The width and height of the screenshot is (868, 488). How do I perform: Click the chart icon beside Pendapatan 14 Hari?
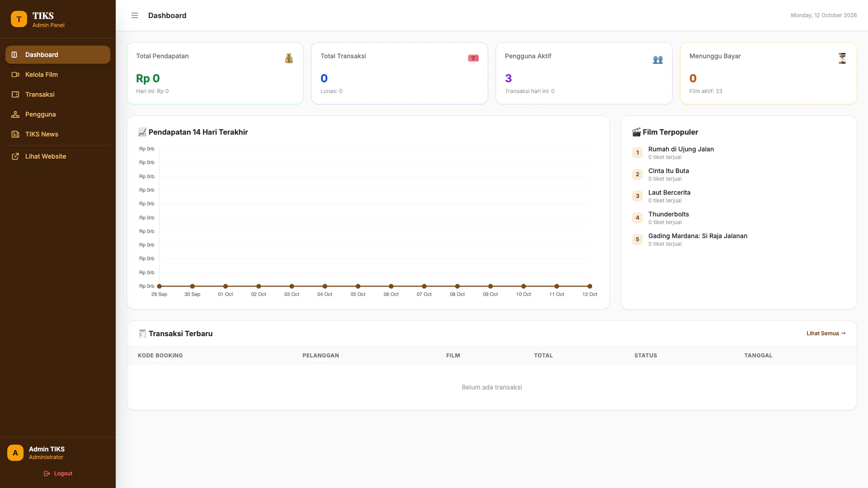coord(142,132)
